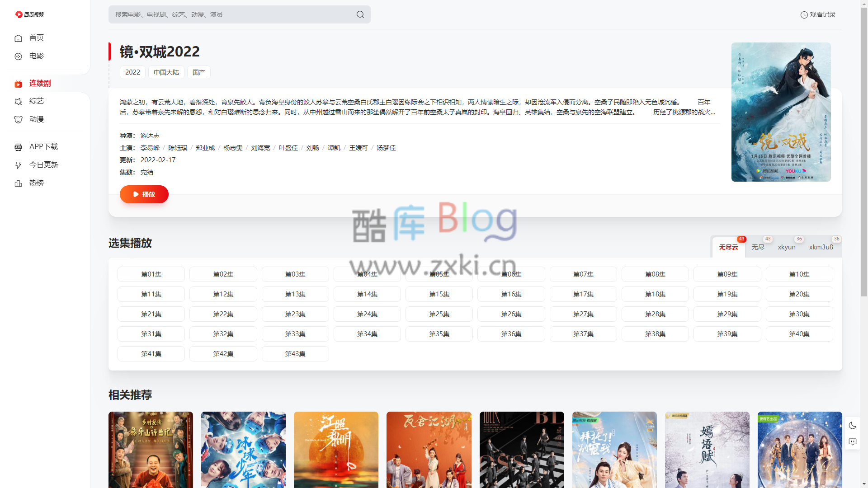Click the 播放 play button

144,194
